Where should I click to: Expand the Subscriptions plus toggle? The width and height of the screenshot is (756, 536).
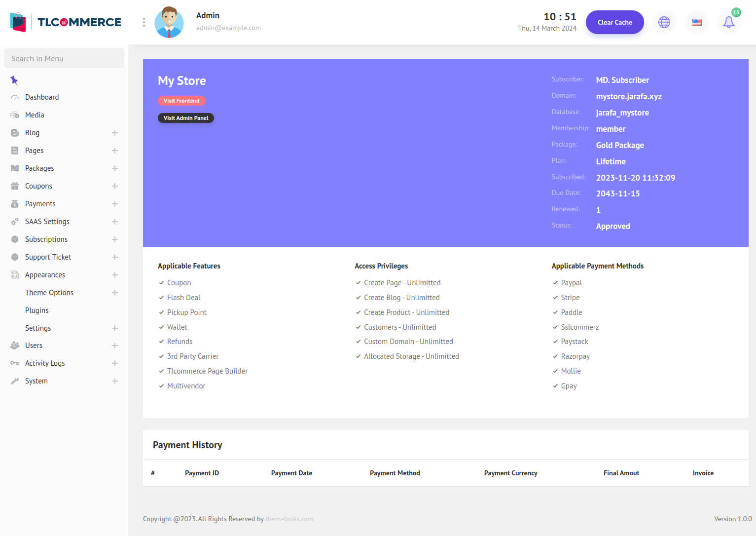click(115, 239)
